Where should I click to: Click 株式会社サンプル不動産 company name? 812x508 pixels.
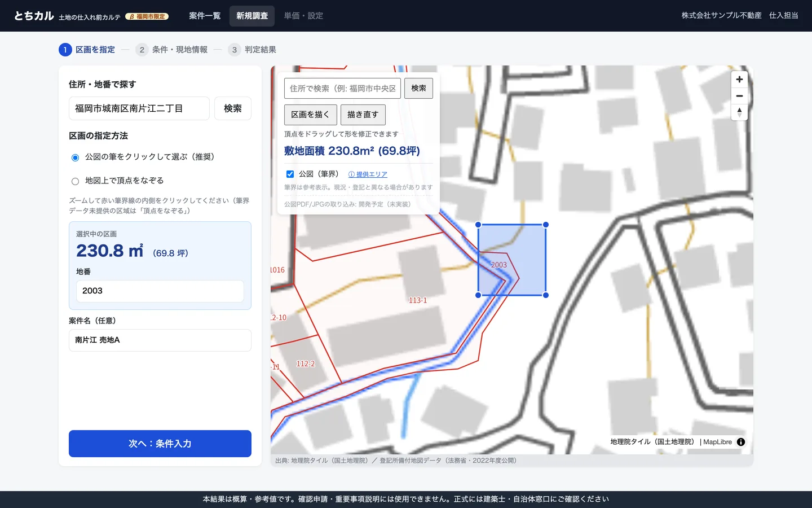coord(721,15)
